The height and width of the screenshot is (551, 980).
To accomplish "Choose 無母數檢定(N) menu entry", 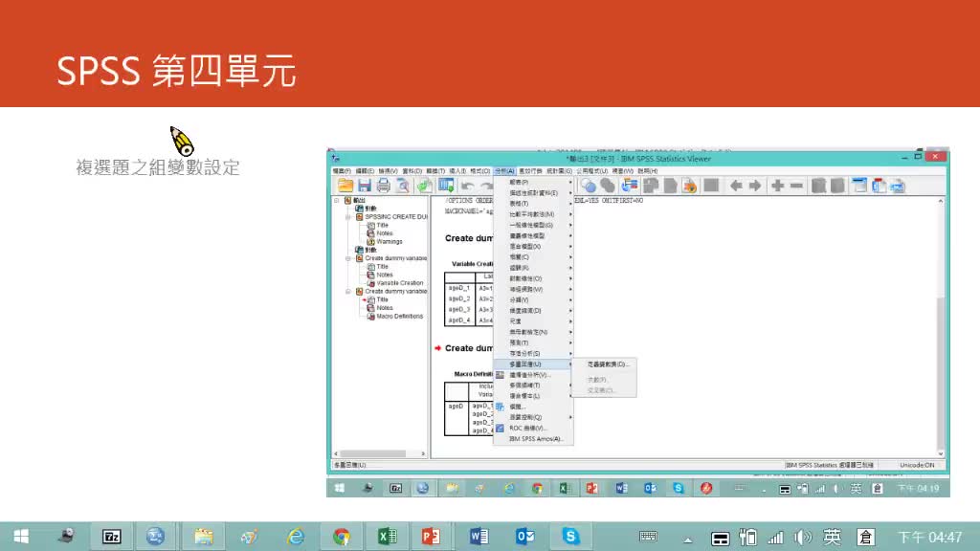I will click(x=533, y=332).
